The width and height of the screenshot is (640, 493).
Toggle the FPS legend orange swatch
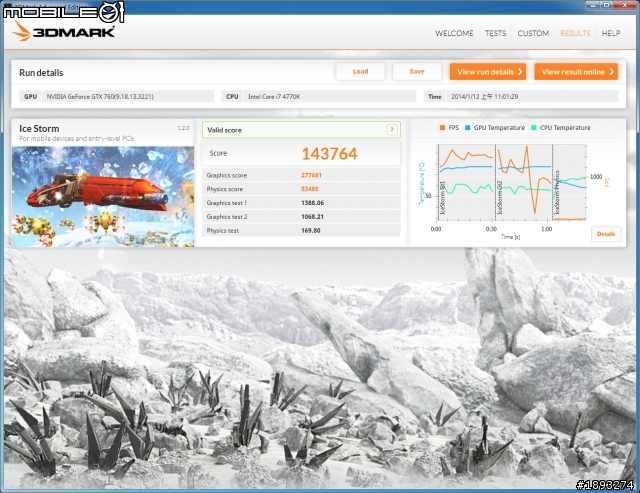coord(442,128)
